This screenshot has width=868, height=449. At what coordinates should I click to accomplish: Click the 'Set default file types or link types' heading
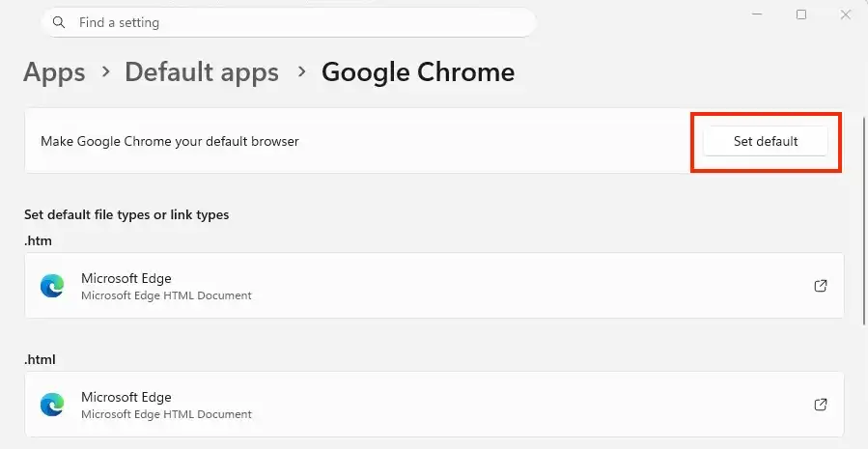pyautogui.click(x=126, y=214)
